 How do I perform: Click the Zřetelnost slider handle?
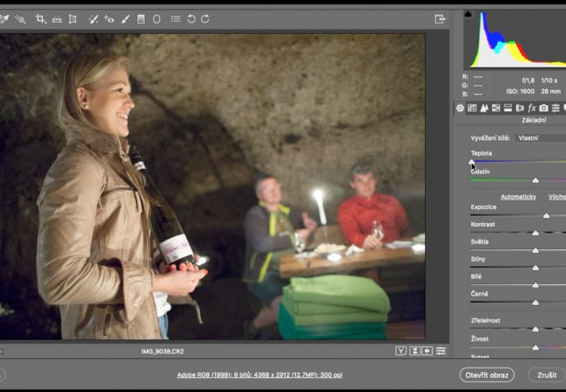[x=536, y=328]
